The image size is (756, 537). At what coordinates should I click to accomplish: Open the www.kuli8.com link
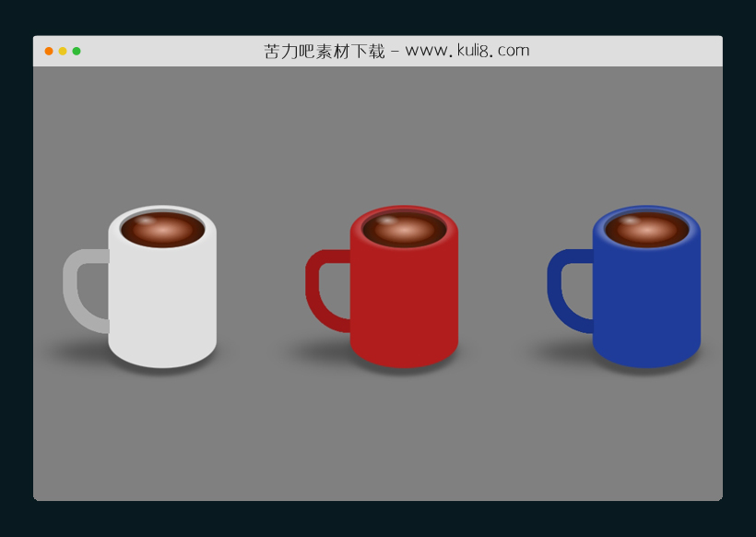[x=470, y=50]
